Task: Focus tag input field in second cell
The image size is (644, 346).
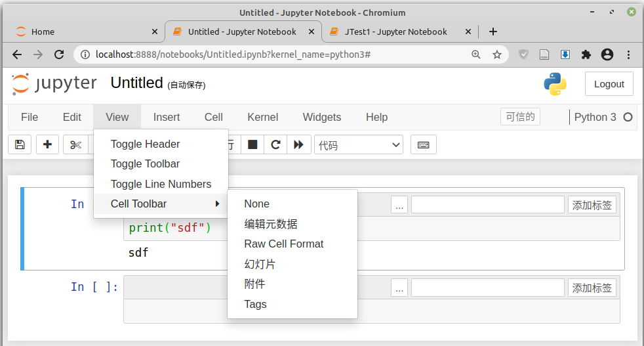Action: (488, 288)
